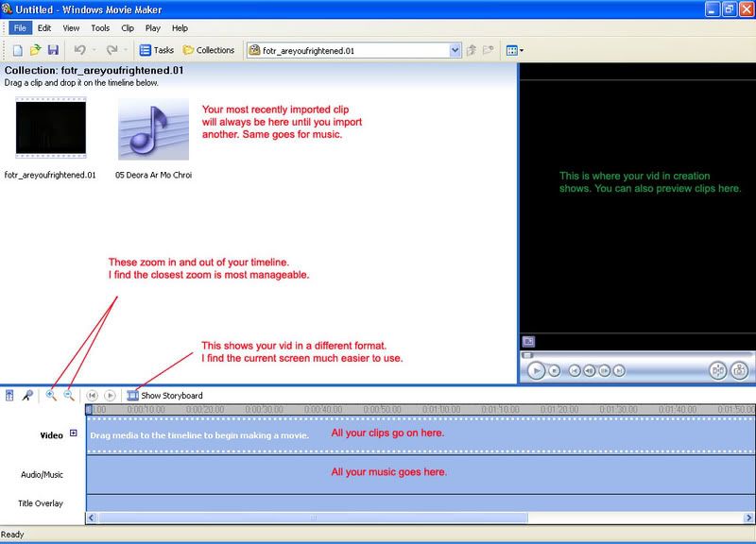Undo the last action in the toolbar
The height and width of the screenshot is (544, 756).
pos(80,50)
